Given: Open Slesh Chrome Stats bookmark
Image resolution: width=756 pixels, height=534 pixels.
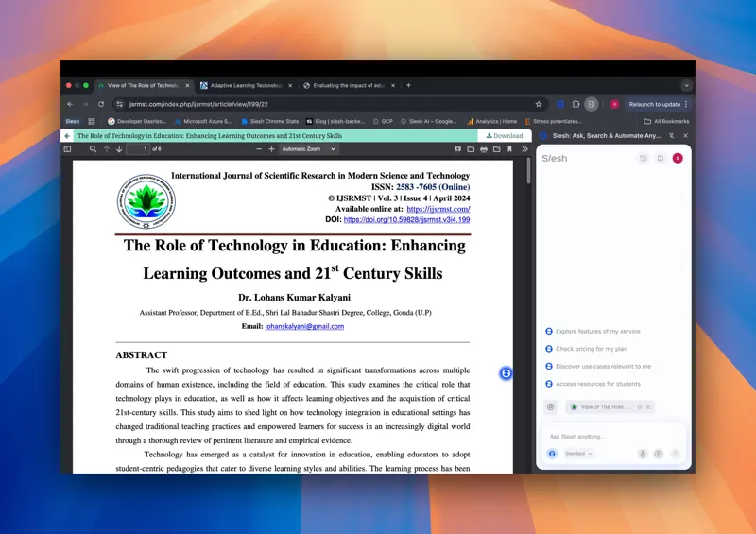Looking at the screenshot, I should point(269,122).
